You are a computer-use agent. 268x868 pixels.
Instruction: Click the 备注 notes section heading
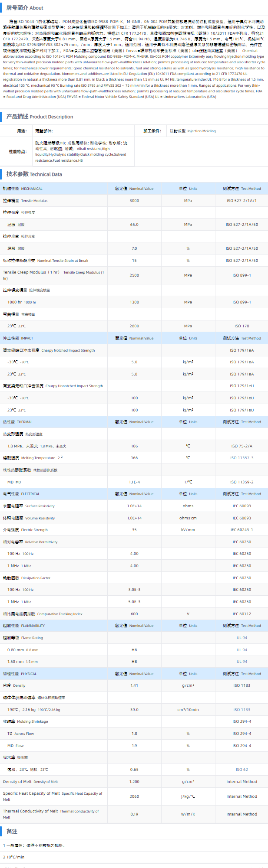coord(12,831)
